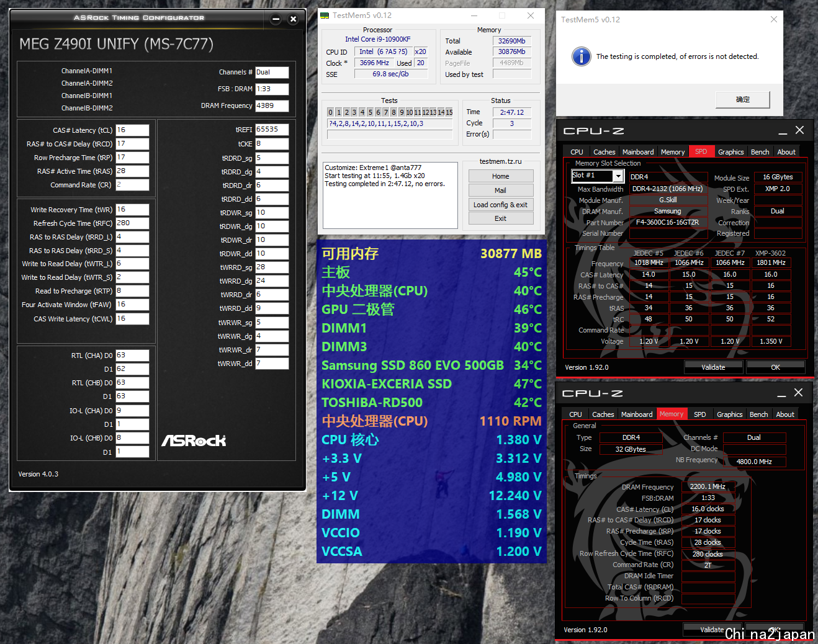
Task: Close the CPU-Z Memory window
Action: tap(798, 393)
